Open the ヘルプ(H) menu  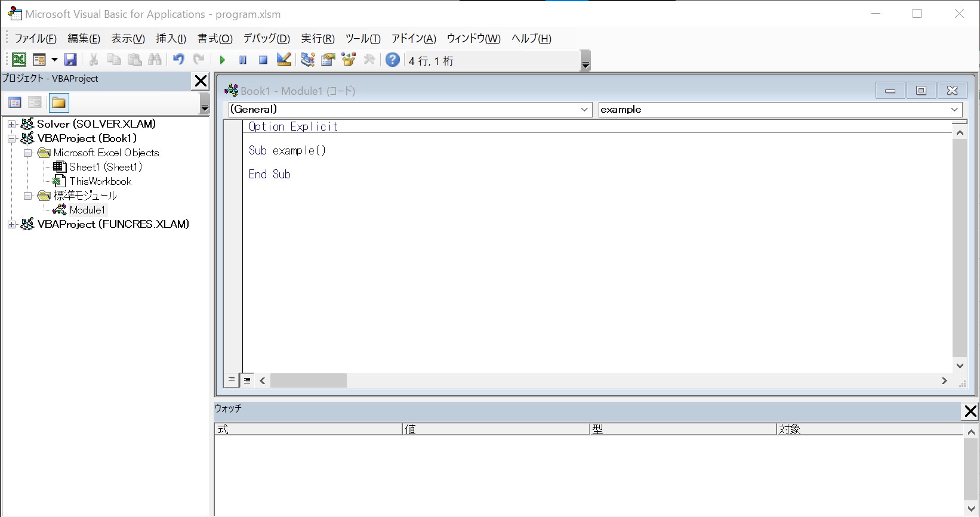[531, 39]
